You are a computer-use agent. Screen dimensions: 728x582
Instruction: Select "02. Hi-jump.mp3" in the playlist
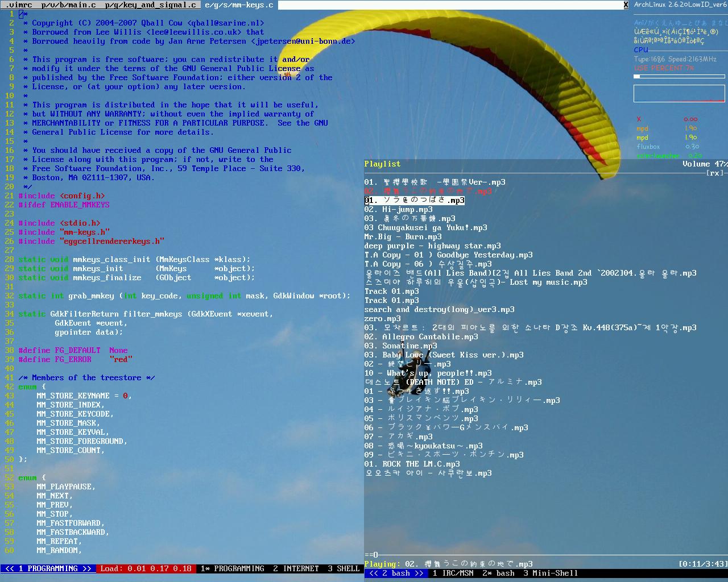click(399, 209)
